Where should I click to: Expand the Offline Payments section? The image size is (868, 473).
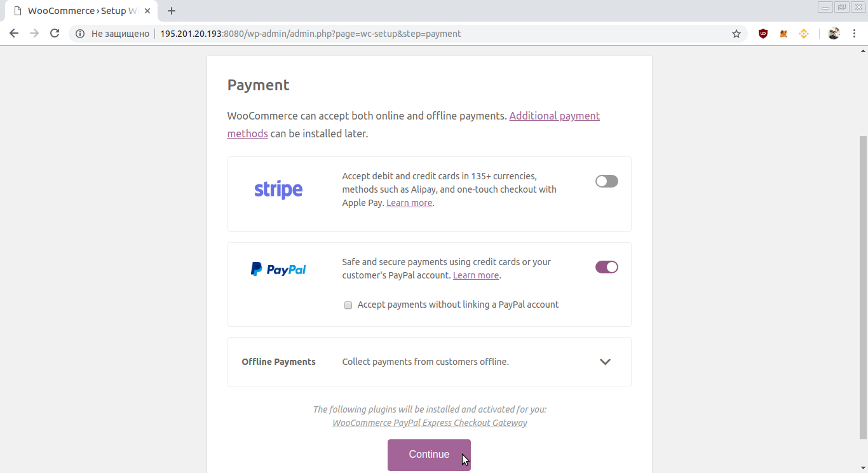(605, 362)
